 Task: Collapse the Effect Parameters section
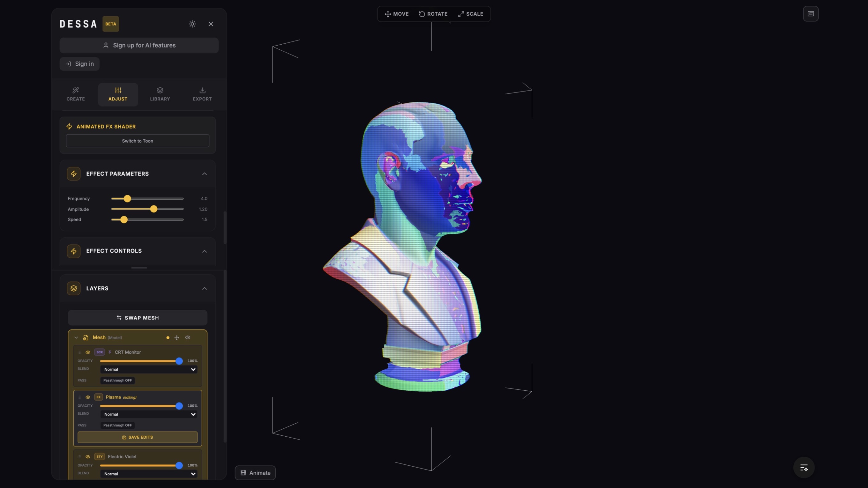click(205, 174)
